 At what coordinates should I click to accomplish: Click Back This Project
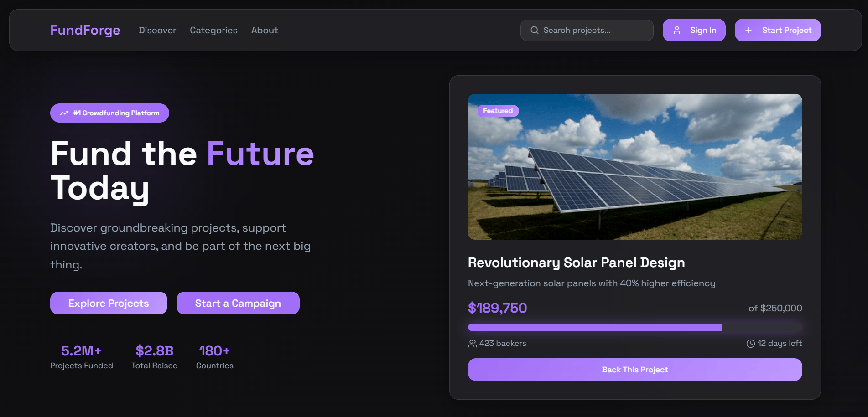634,370
